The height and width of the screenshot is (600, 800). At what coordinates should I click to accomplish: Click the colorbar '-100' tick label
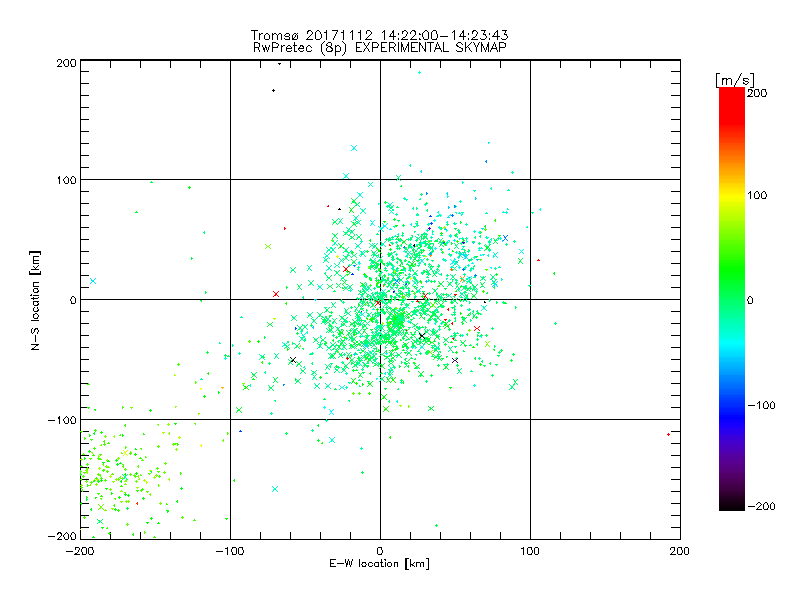pos(761,406)
